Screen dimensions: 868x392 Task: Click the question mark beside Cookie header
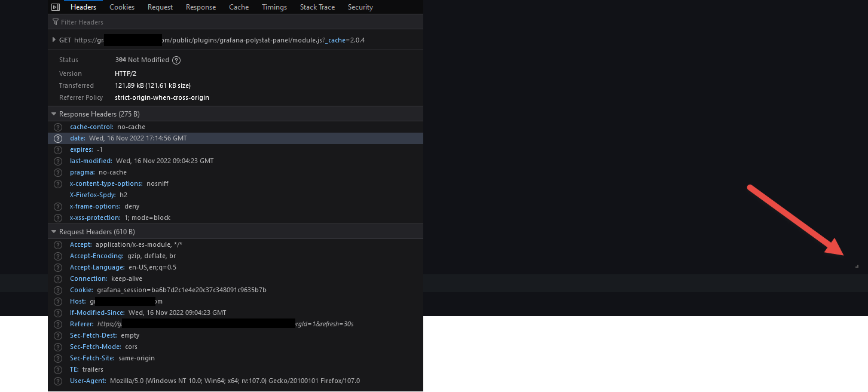[x=58, y=290]
